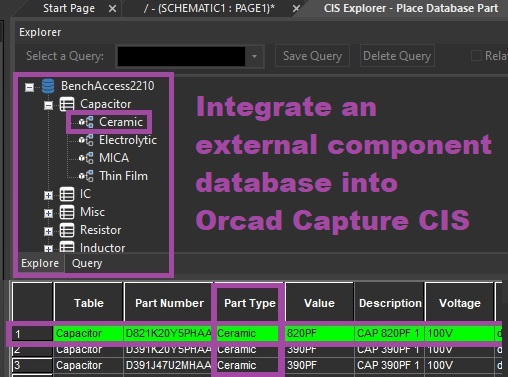Click the 100V voltage cell in row 1
Image resolution: width=508 pixels, height=377 pixels.
click(460, 334)
